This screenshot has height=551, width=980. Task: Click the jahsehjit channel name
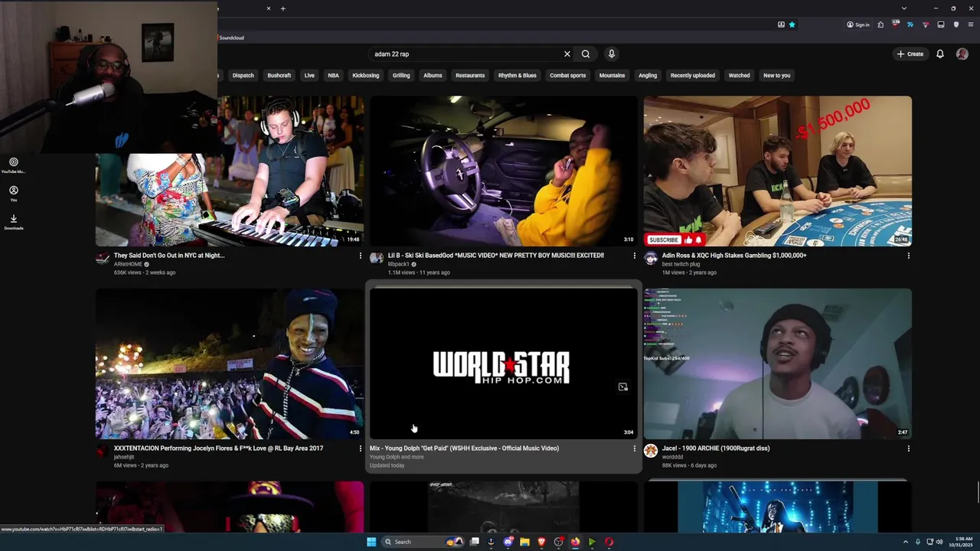pyautogui.click(x=124, y=457)
